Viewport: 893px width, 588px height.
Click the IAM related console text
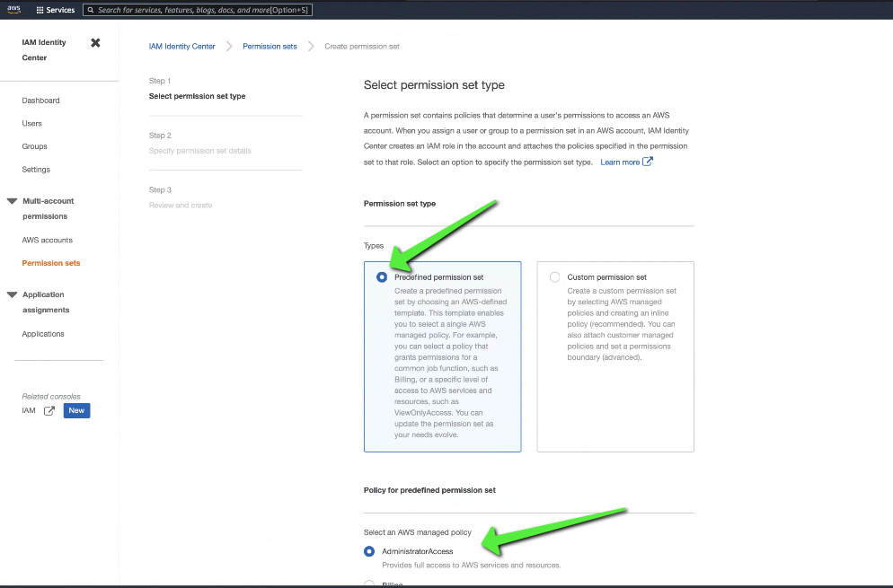[29, 410]
